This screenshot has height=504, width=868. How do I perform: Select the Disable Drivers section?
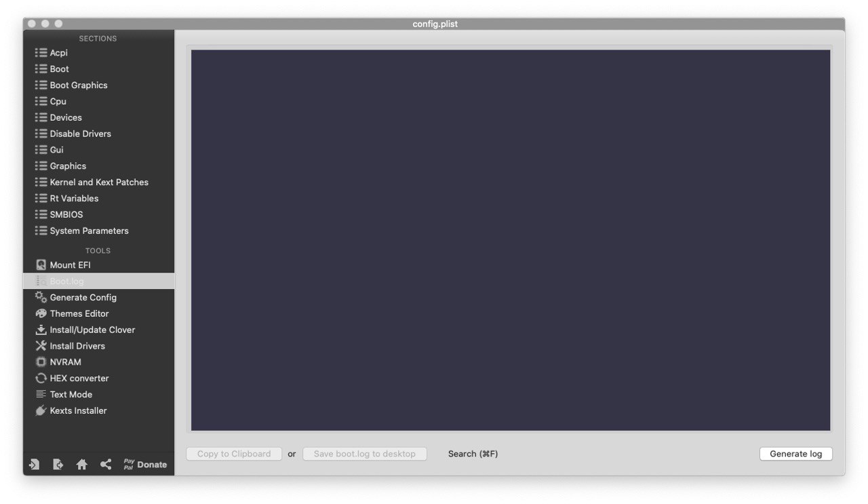98,134
